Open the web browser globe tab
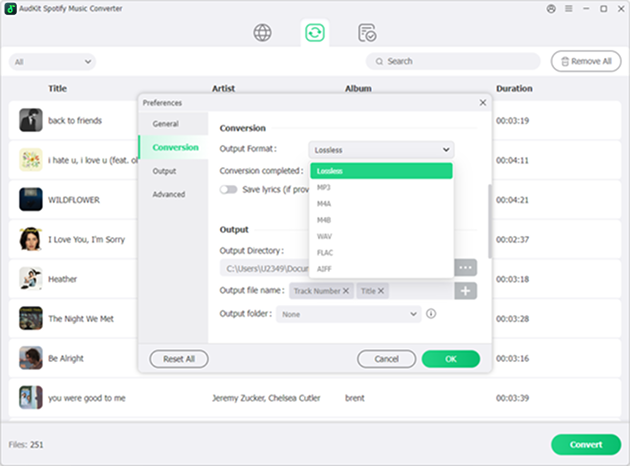630x467 pixels. tap(262, 33)
